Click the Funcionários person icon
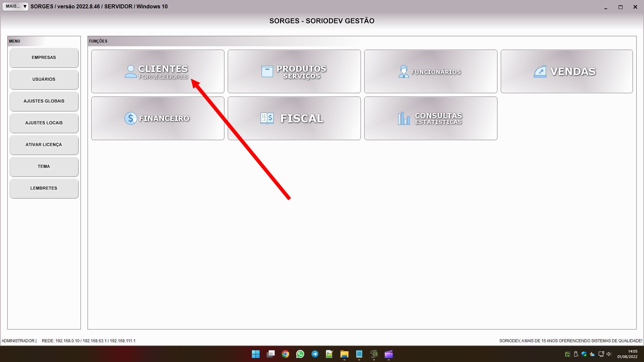 [x=404, y=71]
